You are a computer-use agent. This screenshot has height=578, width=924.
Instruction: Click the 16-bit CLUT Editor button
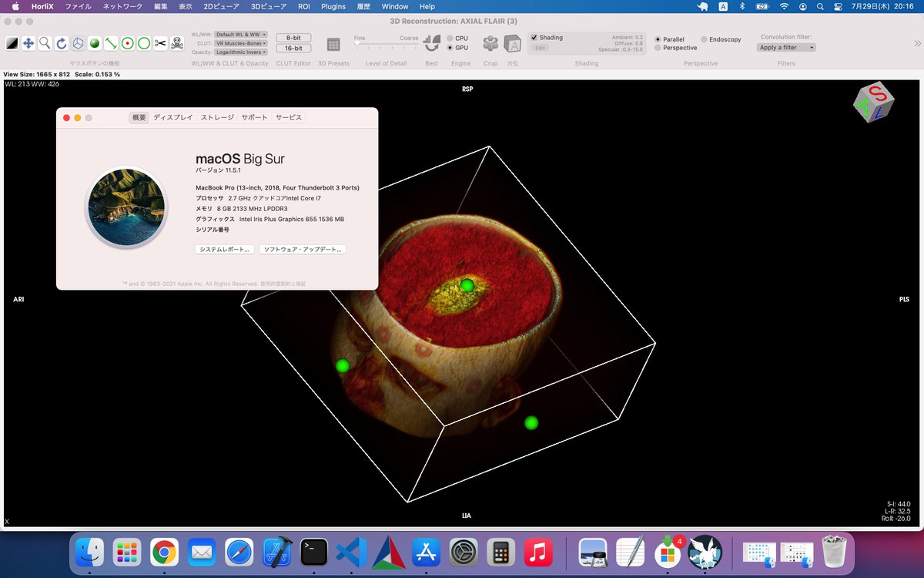point(293,48)
